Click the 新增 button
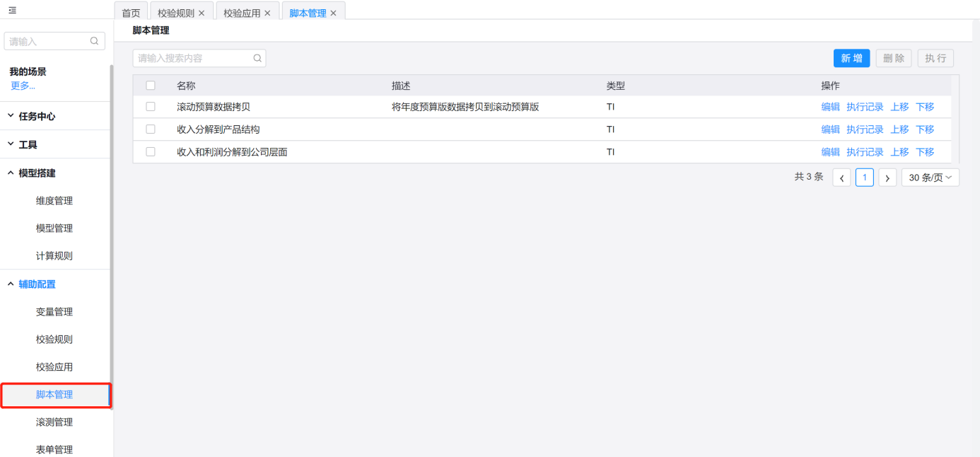The image size is (980, 457). [851, 58]
